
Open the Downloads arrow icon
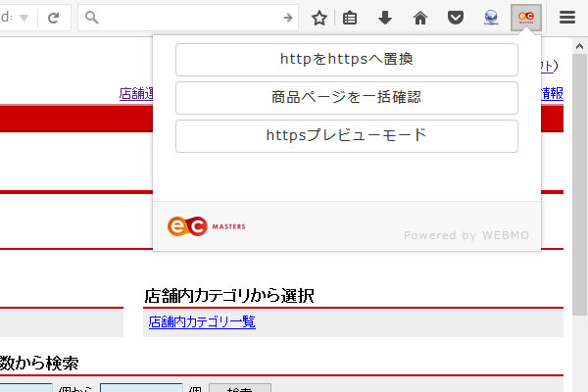click(385, 18)
